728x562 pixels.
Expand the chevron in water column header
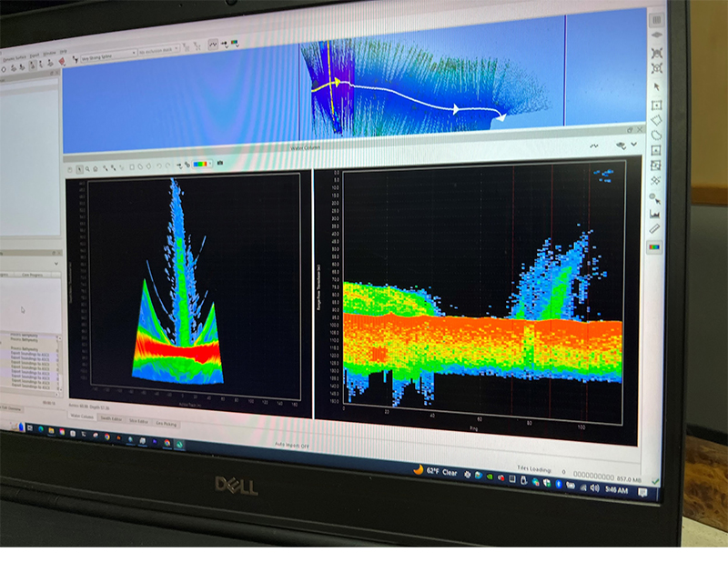(633, 145)
